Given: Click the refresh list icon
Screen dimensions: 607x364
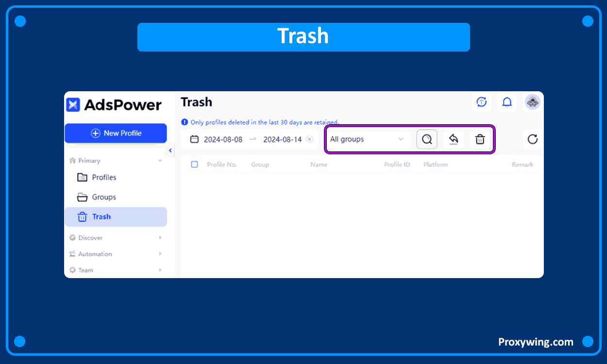Looking at the screenshot, I should coord(533,139).
